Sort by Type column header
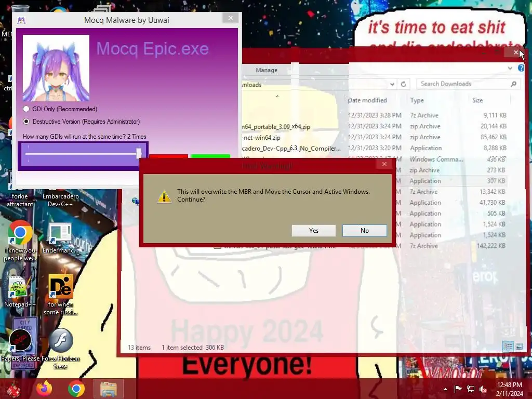The height and width of the screenshot is (399, 532). (417, 100)
